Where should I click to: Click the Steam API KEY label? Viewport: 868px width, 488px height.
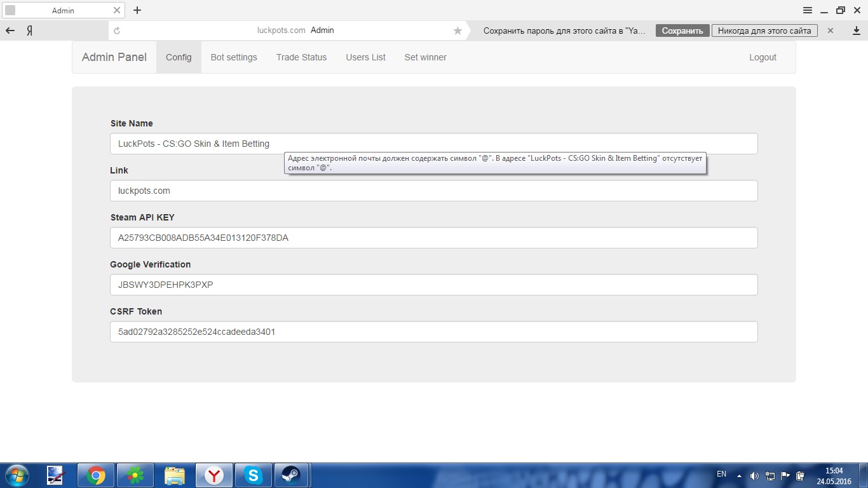[x=142, y=217]
